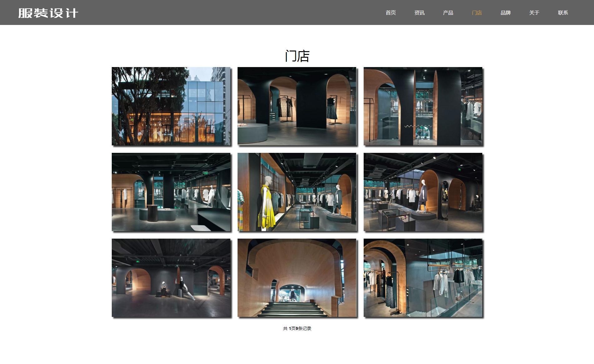
Task: View the wooden tunnel staircase photo
Action: tap(297, 278)
